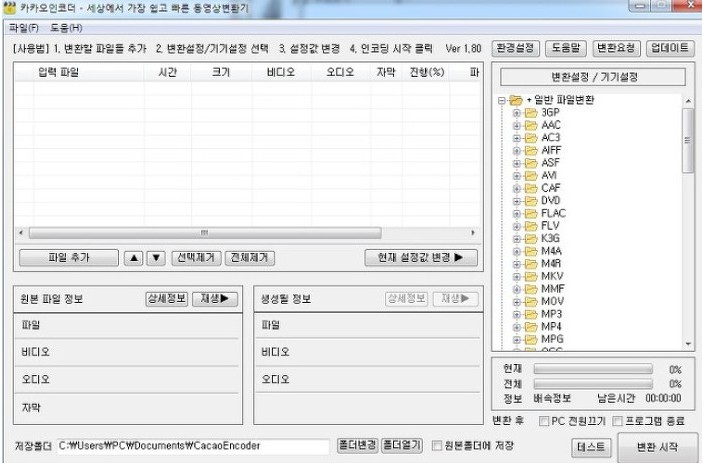The image size is (703, 464).
Task: Expand the MOV tree node
Action: click(516, 302)
